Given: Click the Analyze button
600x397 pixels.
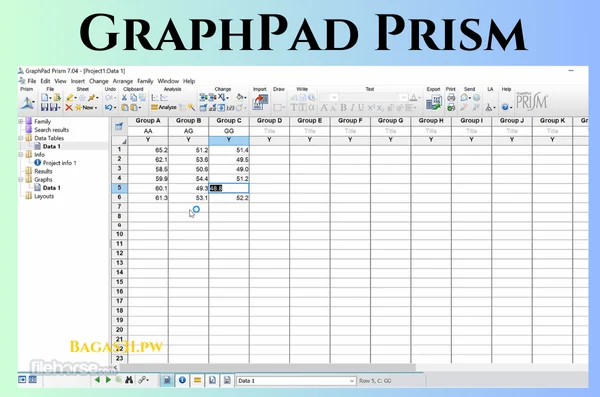Looking at the screenshot, I should point(163,107).
